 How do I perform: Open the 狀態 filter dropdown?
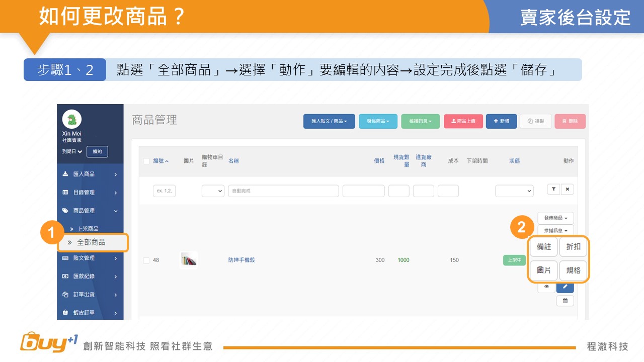click(514, 191)
